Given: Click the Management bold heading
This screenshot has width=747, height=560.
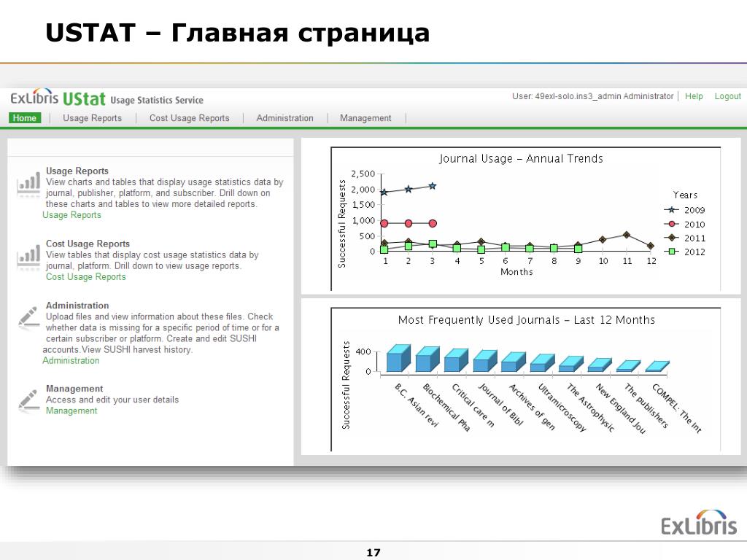Looking at the screenshot, I should pos(74,389).
